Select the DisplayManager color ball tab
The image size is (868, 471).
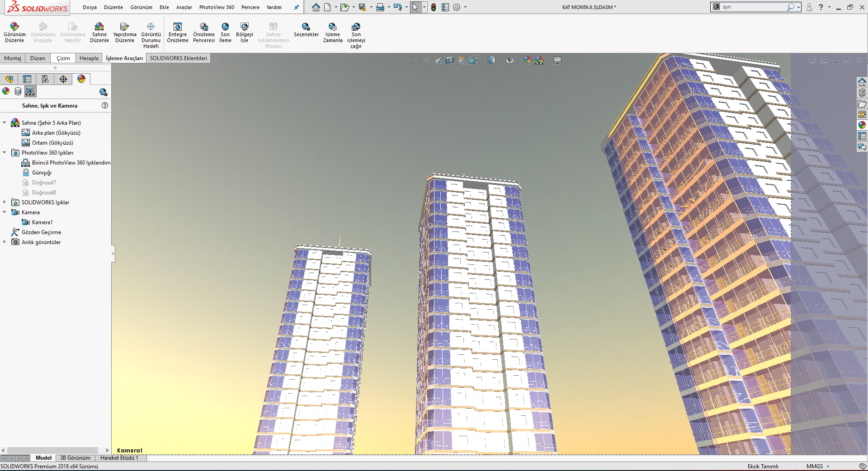coord(81,79)
